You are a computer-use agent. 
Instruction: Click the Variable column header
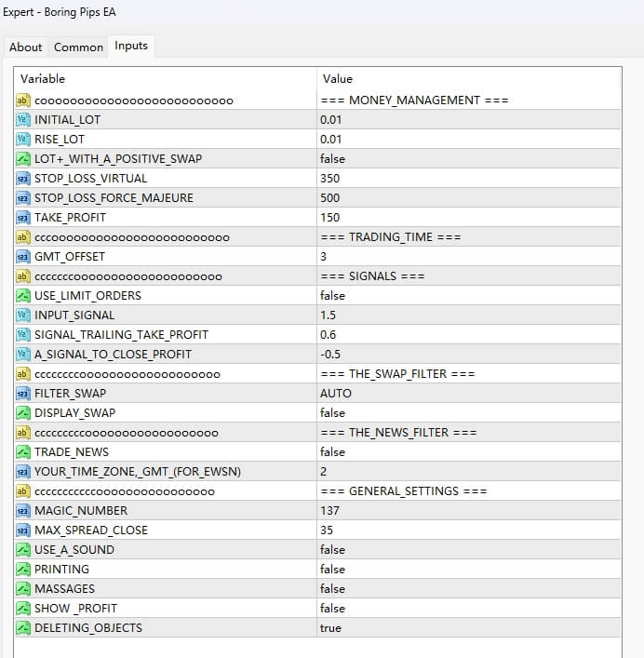point(43,79)
